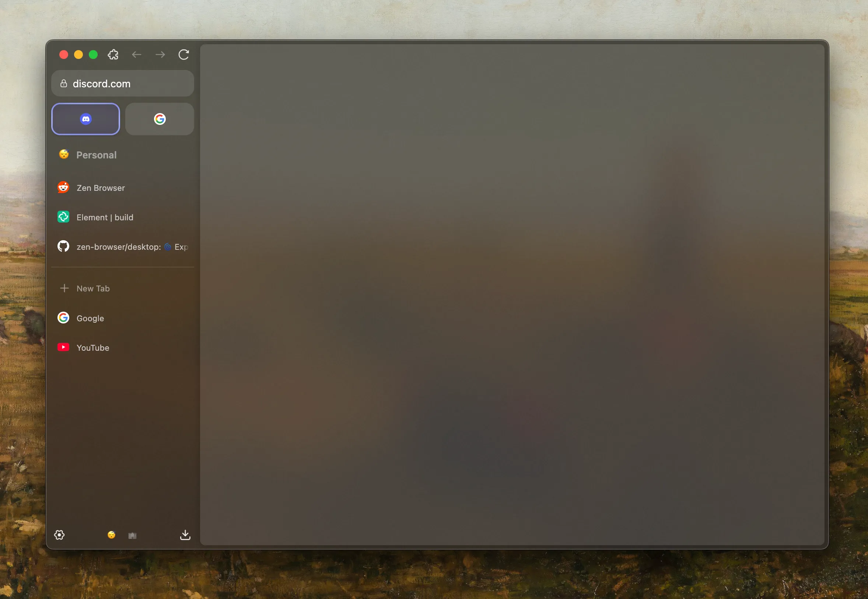Click the Element build bookmark
The width and height of the screenshot is (868, 599).
coord(104,216)
